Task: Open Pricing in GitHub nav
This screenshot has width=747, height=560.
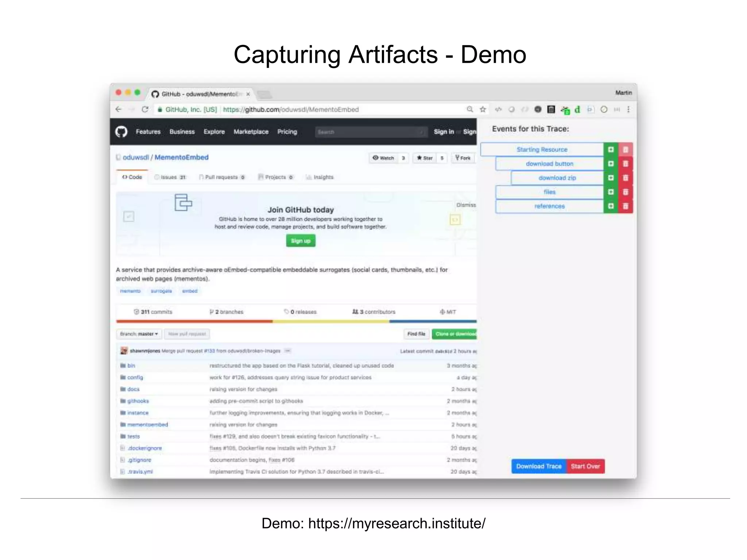Action: pos(287,132)
